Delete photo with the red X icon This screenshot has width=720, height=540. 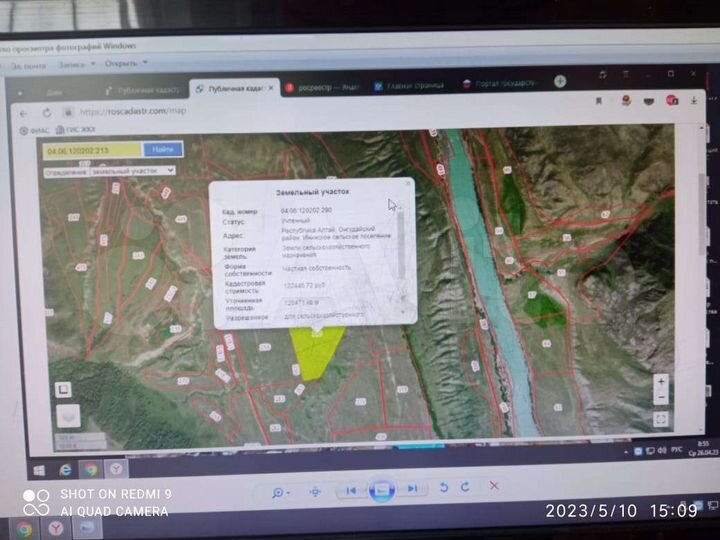point(494,487)
